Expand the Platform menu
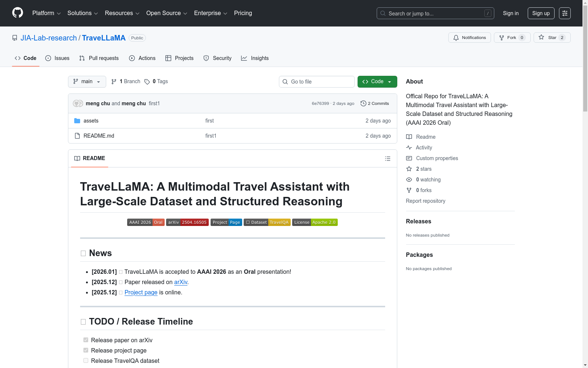 click(47, 13)
